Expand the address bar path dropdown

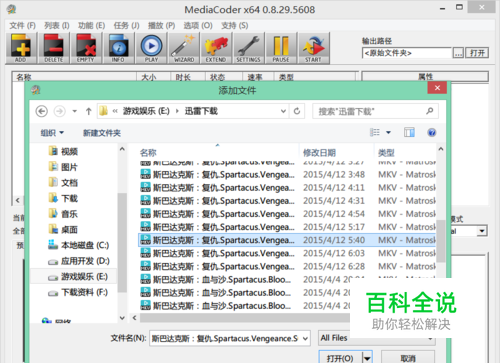283,111
